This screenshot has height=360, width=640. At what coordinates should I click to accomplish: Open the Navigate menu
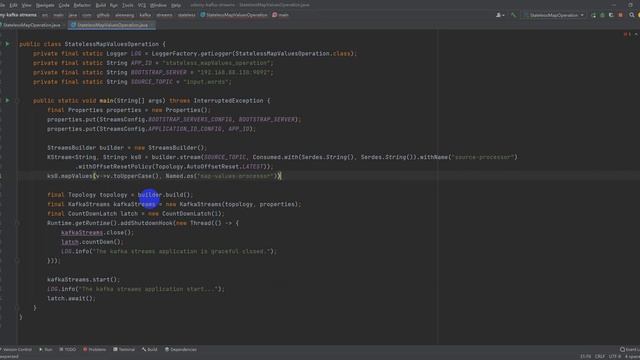click(x=45, y=5)
